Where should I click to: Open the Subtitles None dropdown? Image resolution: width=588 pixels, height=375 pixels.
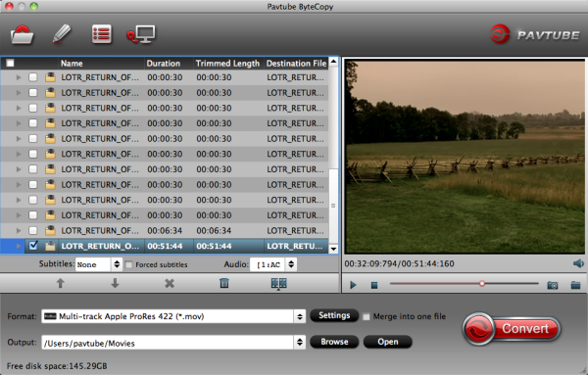(x=99, y=264)
